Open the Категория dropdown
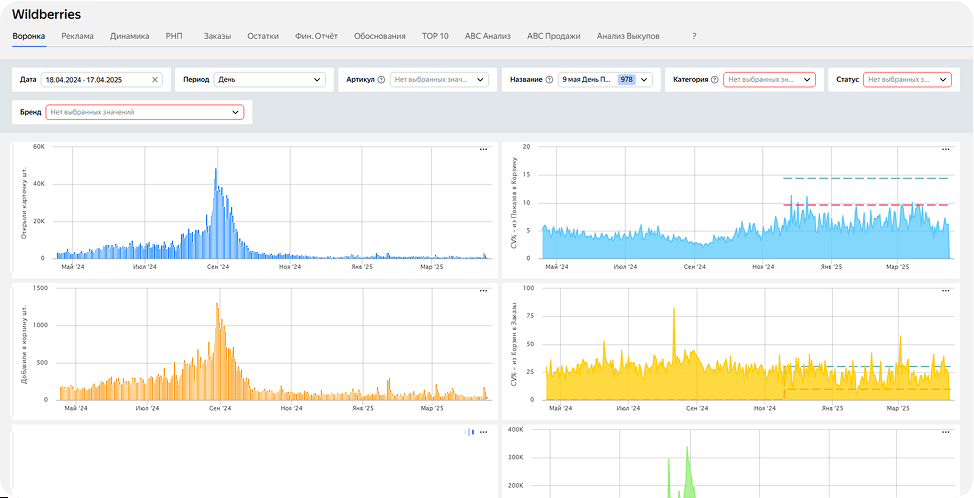The image size is (974, 498). click(769, 79)
